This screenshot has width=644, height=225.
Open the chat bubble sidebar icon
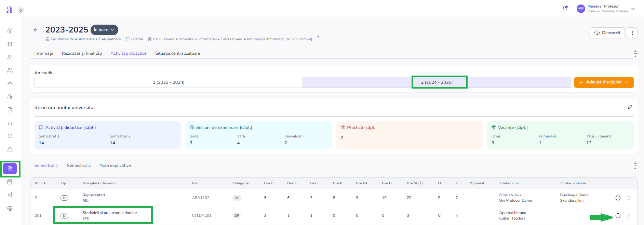[x=10, y=136]
